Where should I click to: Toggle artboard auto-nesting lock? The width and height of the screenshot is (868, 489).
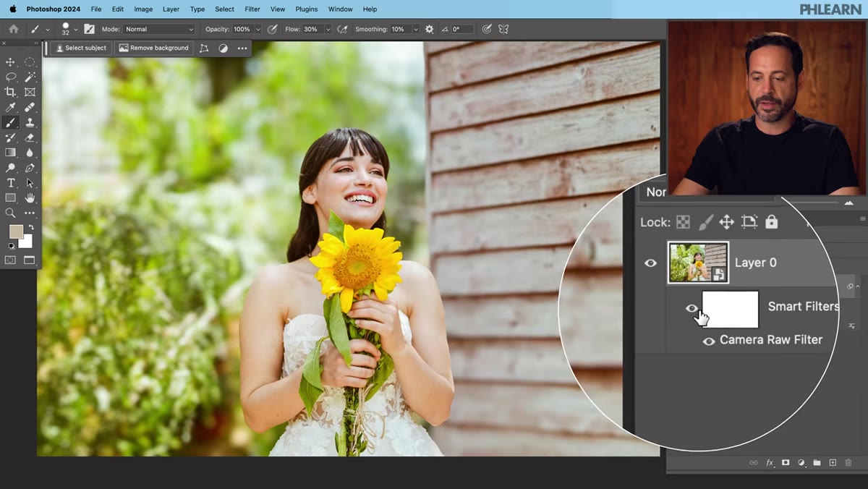pos(749,222)
